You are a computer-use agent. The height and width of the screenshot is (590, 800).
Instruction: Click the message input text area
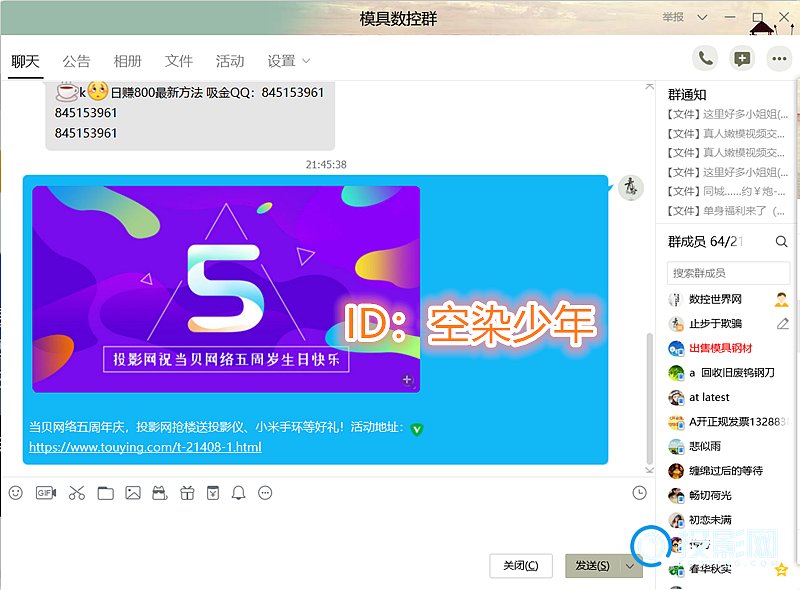coord(327,528)
